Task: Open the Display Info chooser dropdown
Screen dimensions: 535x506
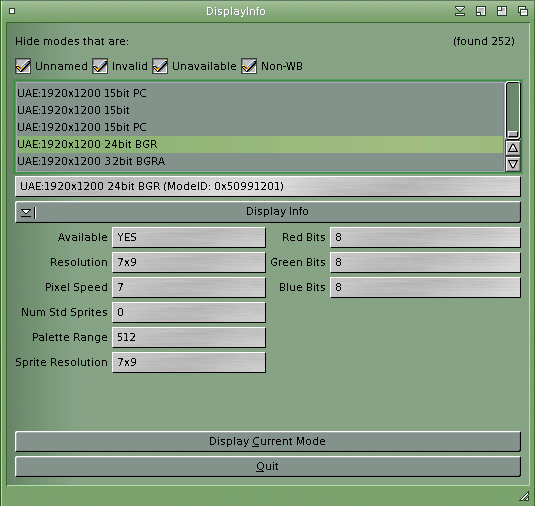Action: pos(268,212)
